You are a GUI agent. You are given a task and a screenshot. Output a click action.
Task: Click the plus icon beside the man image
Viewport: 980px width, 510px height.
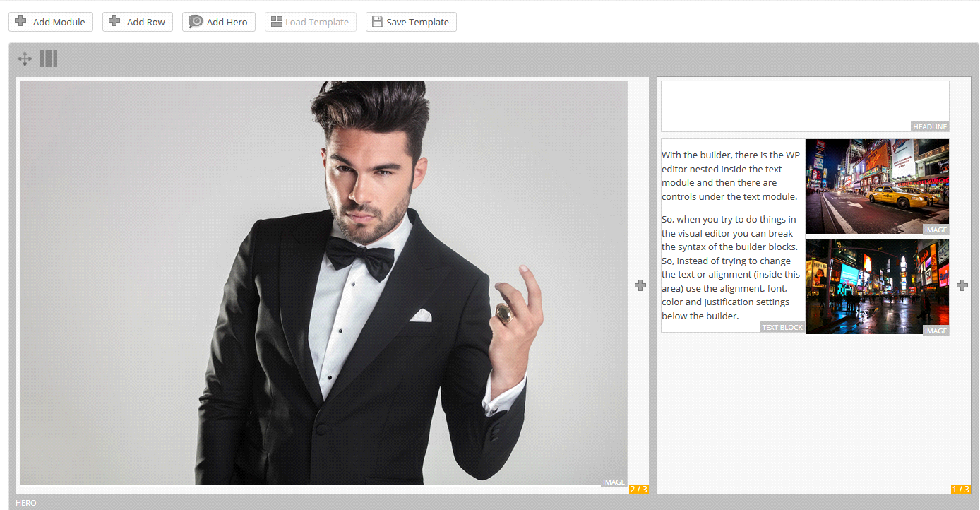click(x=640, y=285)
